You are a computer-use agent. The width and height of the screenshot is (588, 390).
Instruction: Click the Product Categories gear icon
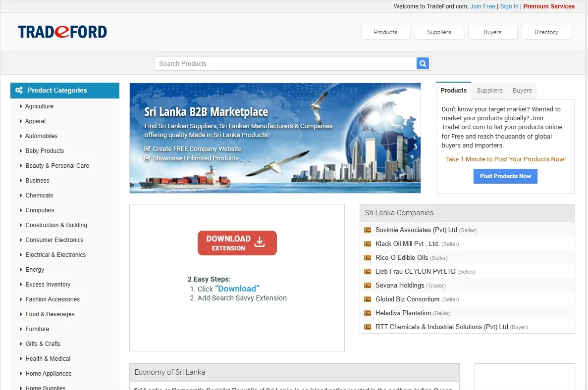click(x=19, y=91)
